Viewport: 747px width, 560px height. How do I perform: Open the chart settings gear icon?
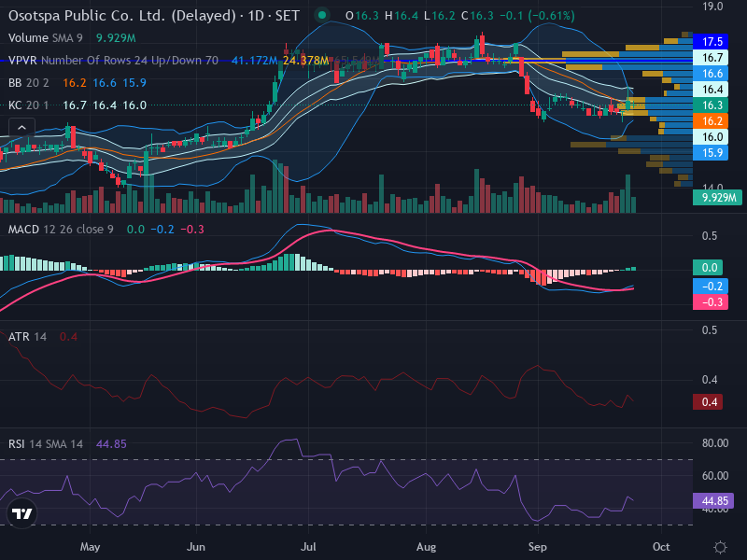click(720, 547)
